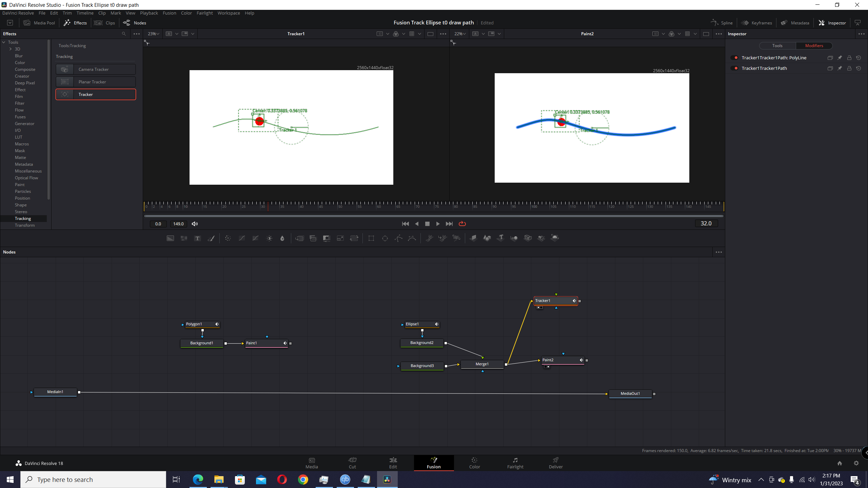This screenshot has width=868, height=488.
Task: Open the Metadata panel
Action: (795, 23)
